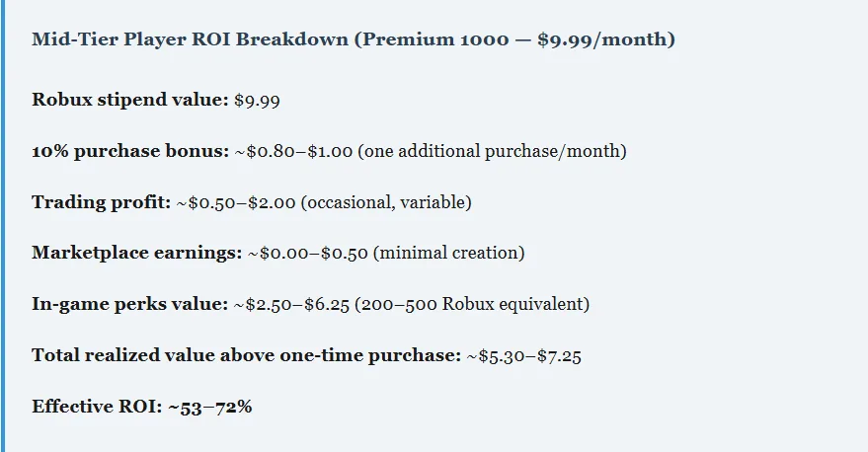Select the "In-game perks value:" label

129,304
